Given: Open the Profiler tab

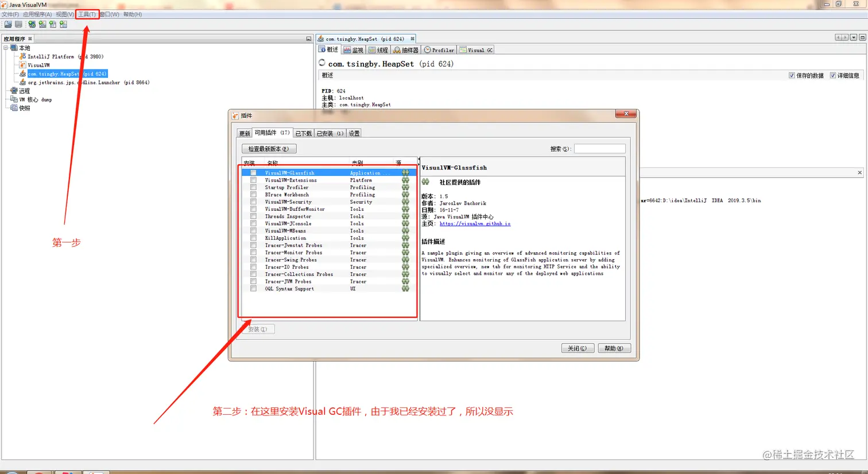Looking at the screenshot, I should (439, 50).
